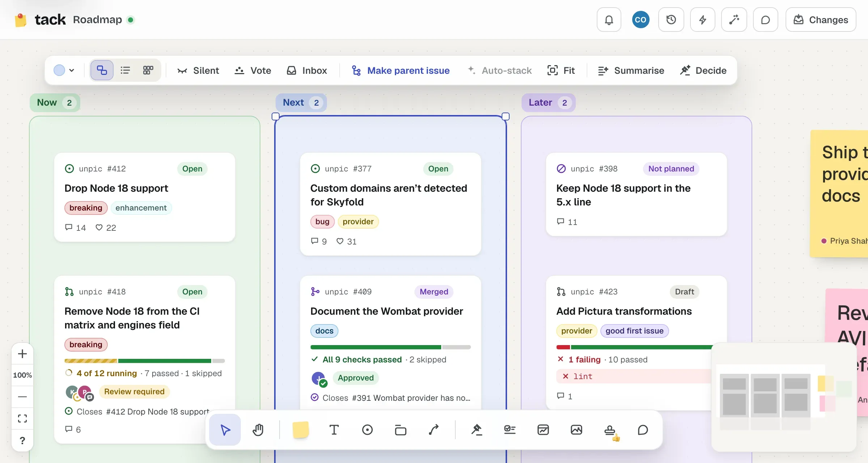The width and height of the screenshot is (868, 463).
Task: Select the stamp reaction tool
Action: pyautogui.click(x=610, y=430)
